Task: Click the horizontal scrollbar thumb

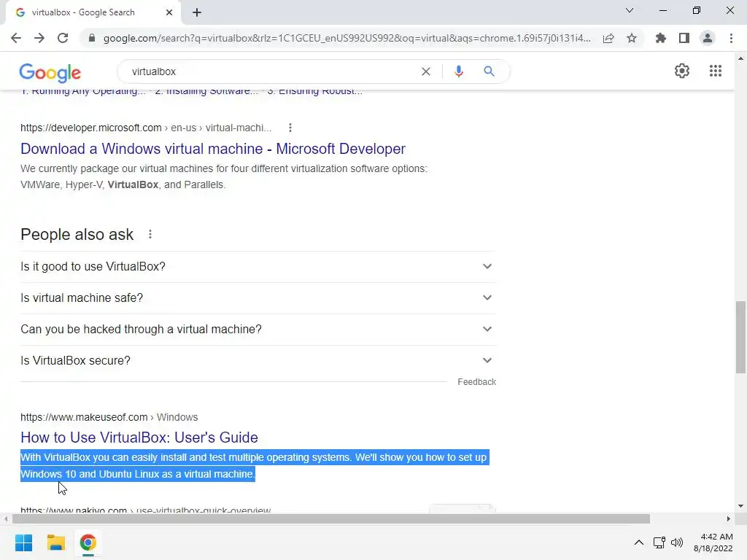Action: 331,518
